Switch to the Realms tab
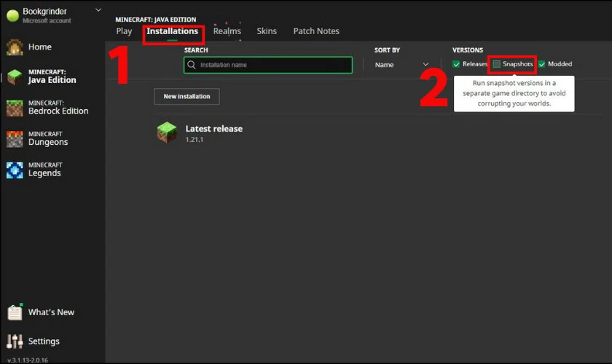This screenshot has width=612, height=364. pyautogui.click(x=227, y=31)
